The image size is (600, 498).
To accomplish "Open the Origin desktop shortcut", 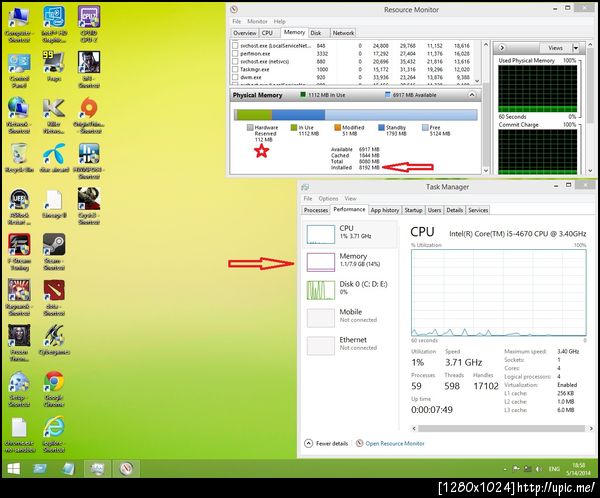I will (89, 115).
